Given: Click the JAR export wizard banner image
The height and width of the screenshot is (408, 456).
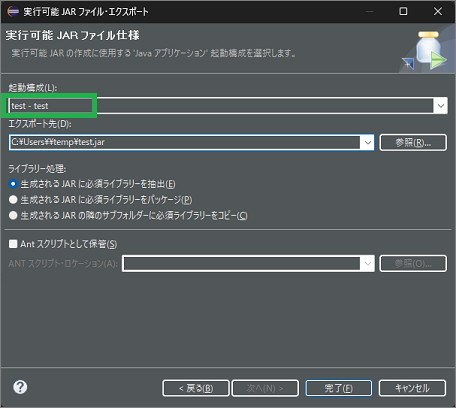Looking at the screenshot, I should [424, 51].
